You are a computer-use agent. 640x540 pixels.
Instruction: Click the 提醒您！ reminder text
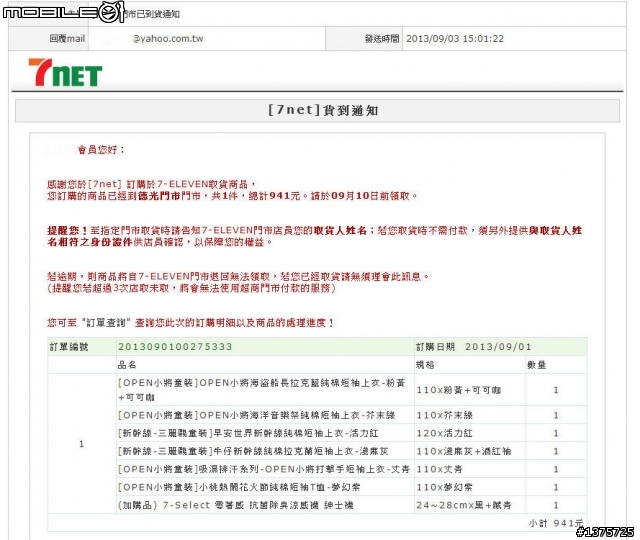[x=67, y=231]
